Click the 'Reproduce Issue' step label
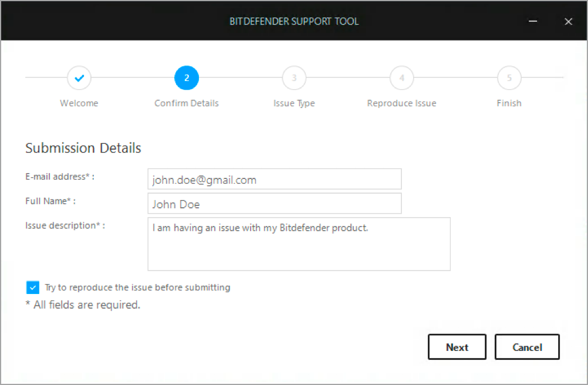 pos(401,103)
